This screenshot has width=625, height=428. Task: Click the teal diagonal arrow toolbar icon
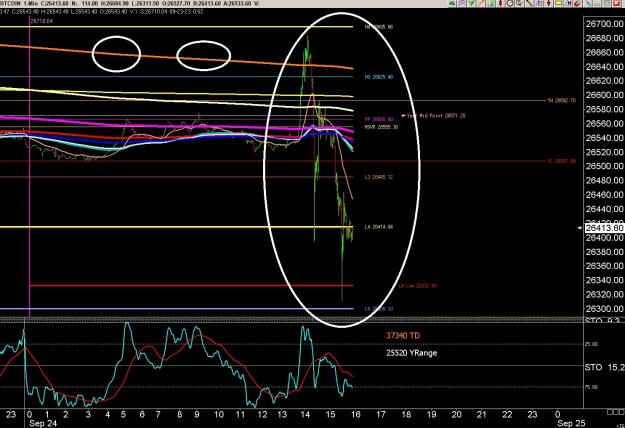coord(588,3)
